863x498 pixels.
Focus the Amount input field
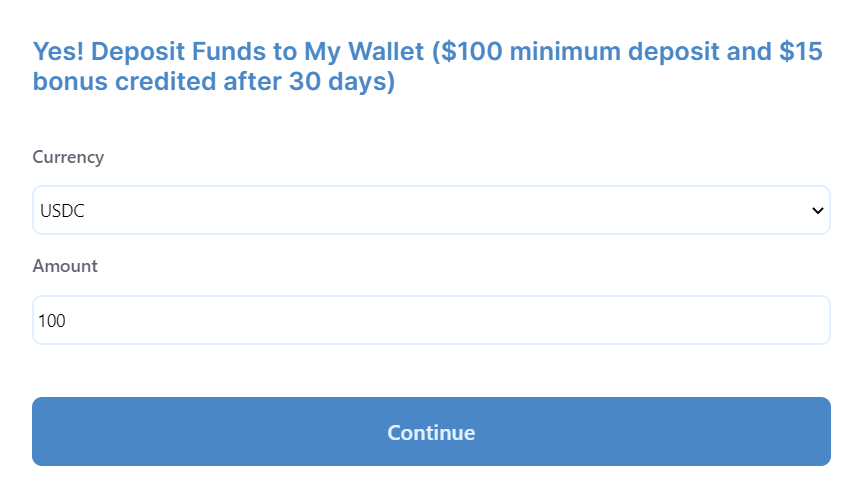(431, 320)
